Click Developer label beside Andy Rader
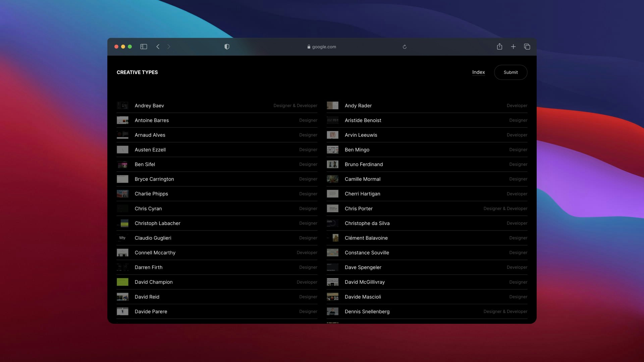This screenshot has height=362, width=644. coord(517,106)
